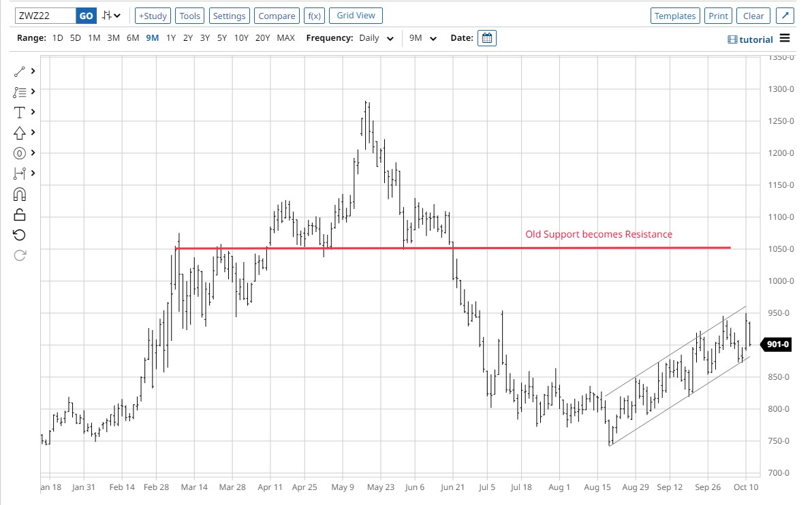Select the red resistance line

453,248
